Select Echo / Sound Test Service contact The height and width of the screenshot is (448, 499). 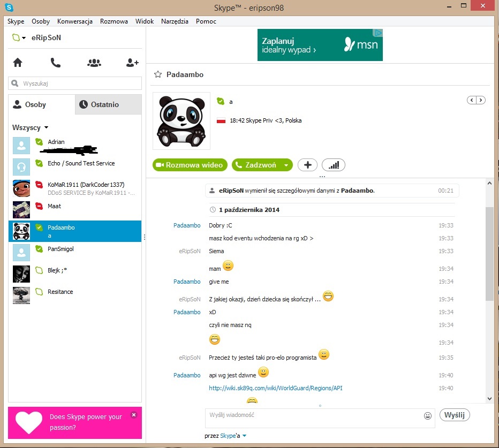pyautogui.click(x=75, y=167)
